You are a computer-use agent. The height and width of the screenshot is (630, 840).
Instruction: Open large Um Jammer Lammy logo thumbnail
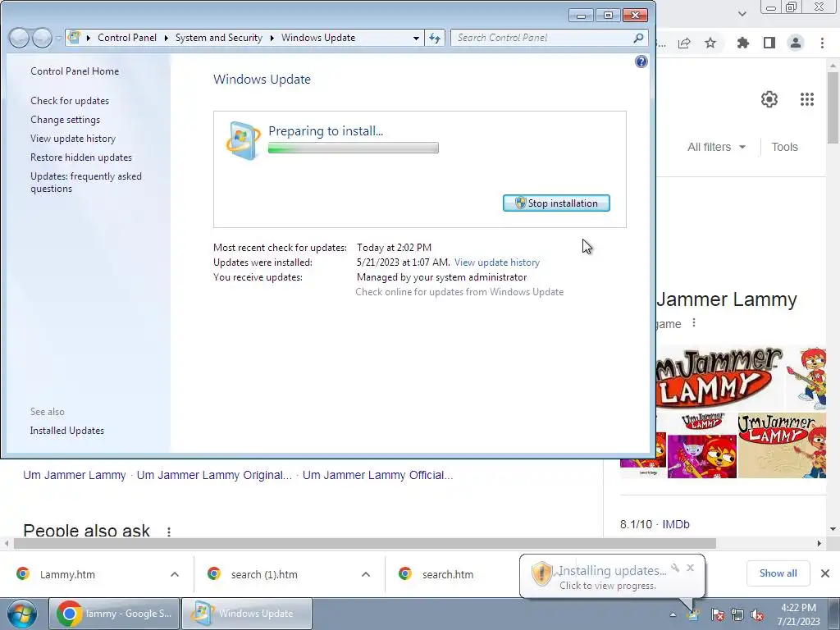pos(720,377)
